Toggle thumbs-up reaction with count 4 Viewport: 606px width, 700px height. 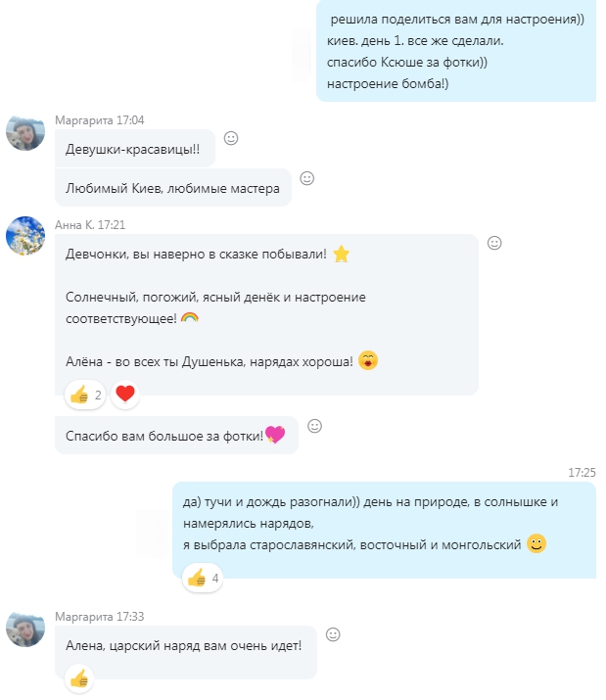pyautogui.click(x=203, y=579)
